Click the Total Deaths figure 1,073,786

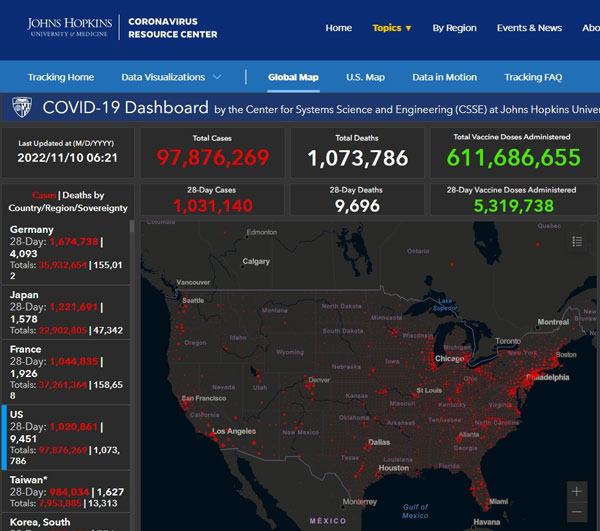click(357, 158)
